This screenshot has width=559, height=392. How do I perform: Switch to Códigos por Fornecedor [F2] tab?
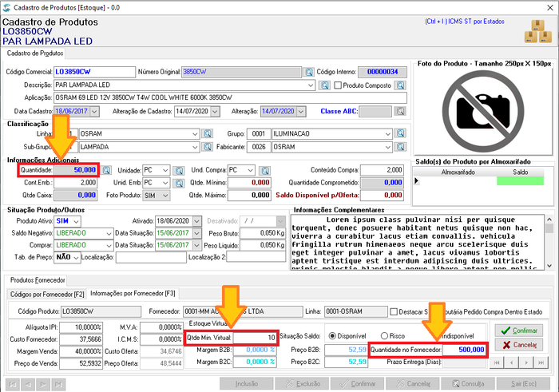(47, 295)
